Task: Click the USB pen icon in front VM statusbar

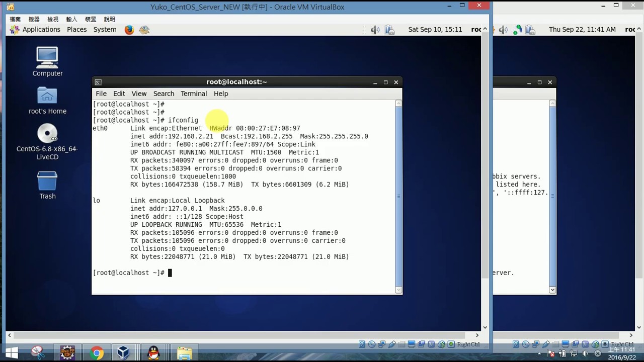Action: click(391, 344)
